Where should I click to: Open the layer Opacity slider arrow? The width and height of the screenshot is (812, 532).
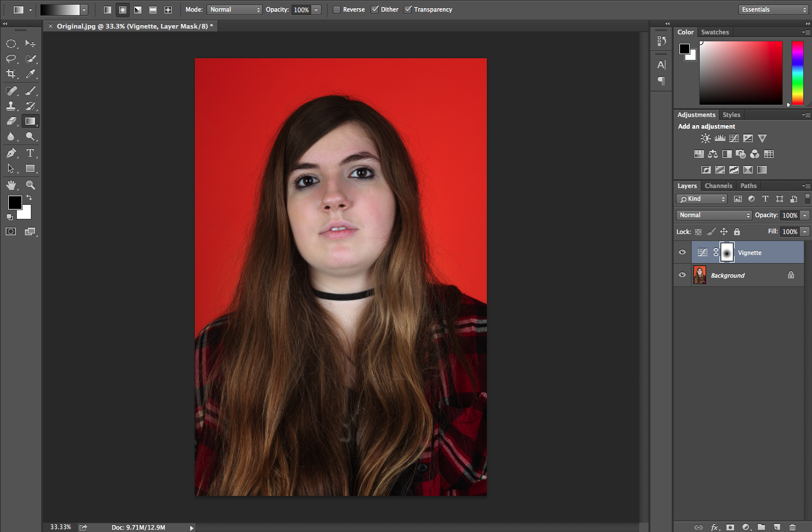point(805,215)
